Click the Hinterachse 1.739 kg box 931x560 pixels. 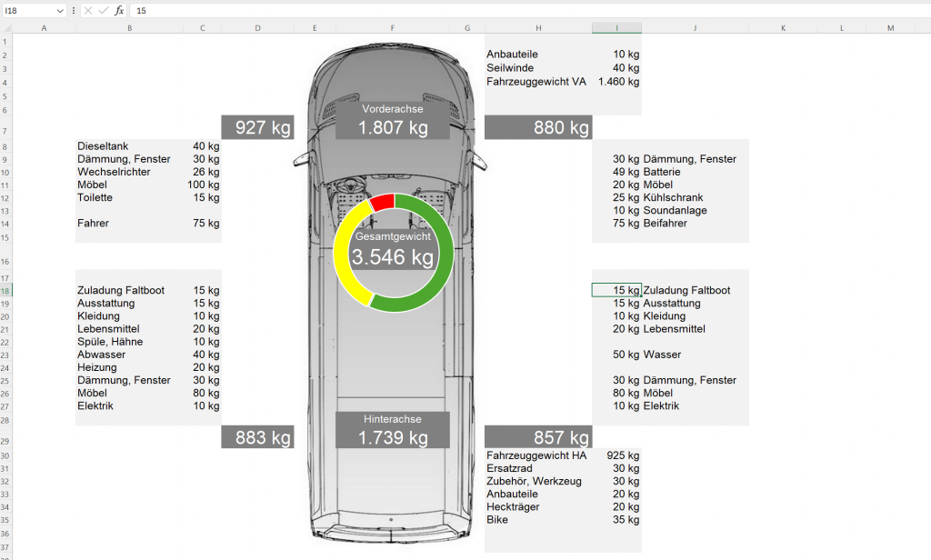coord(393,429)
